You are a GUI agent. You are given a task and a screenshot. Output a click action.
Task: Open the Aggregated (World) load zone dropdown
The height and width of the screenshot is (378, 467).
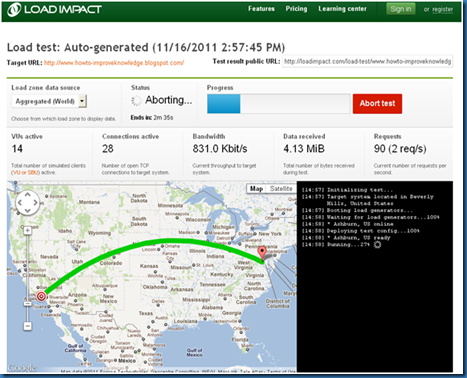click(49, 101)
